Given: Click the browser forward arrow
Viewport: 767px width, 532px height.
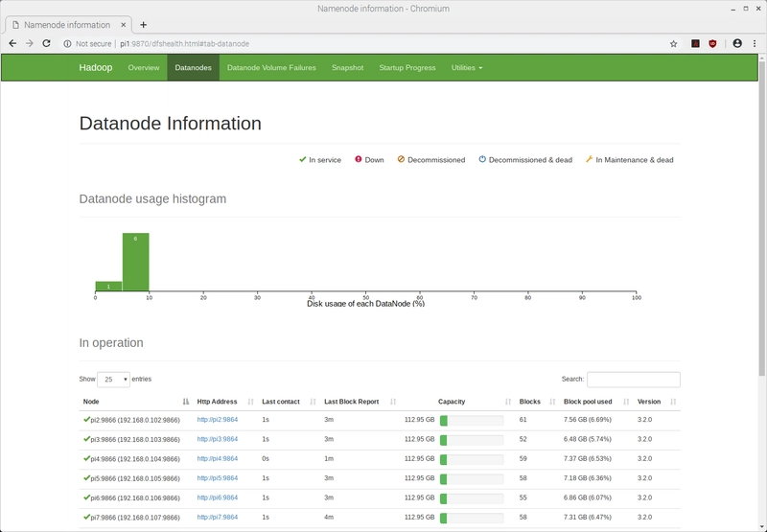Looking at the screenshot, I should [x=30, y=43].
